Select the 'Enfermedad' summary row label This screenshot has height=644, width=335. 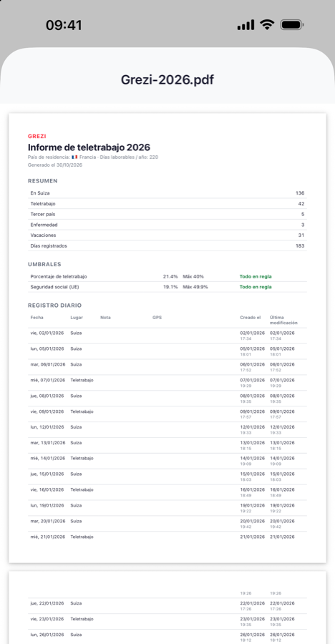click(44, 225)
